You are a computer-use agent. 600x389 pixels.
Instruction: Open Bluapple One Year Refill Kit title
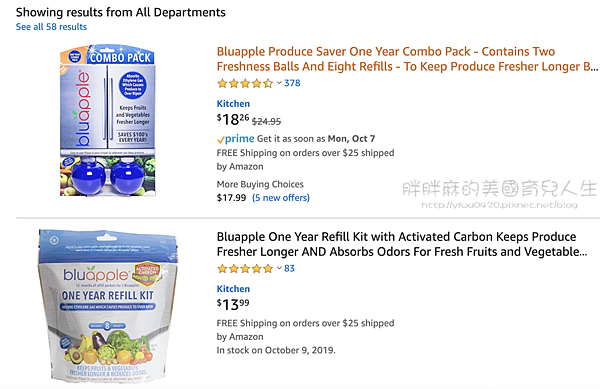(x=402, y=244)
